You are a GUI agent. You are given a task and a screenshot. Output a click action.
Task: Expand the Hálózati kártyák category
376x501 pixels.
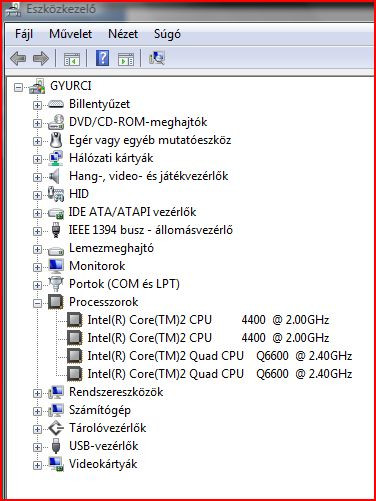point(37,159)
